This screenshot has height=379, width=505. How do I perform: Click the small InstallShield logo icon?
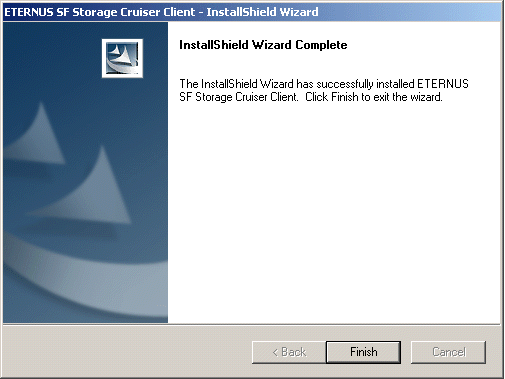click(122, 58)
